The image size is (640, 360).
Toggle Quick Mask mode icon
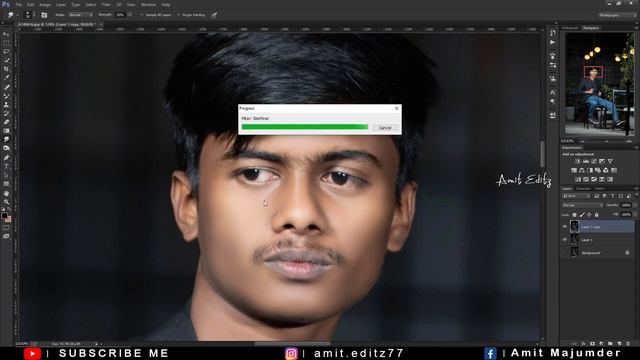pos(6,228)
